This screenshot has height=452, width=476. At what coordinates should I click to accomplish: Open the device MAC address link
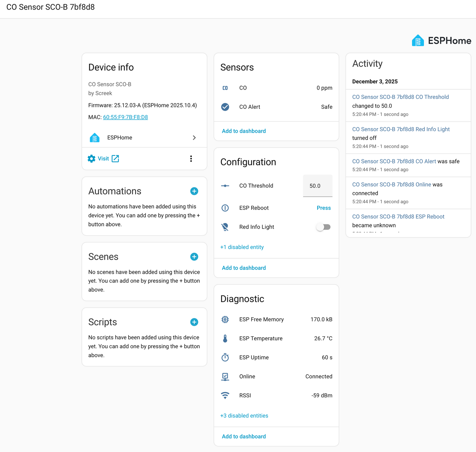point(126,117)
